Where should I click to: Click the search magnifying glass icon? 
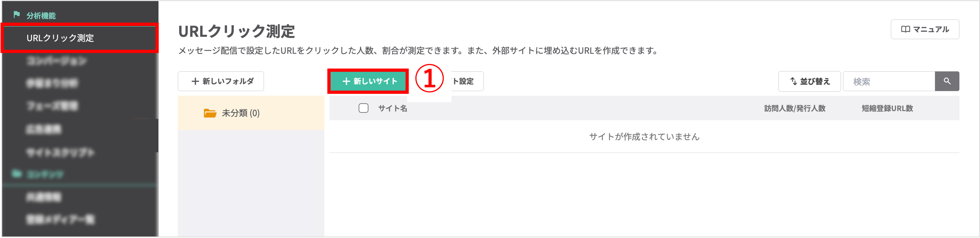947,81
